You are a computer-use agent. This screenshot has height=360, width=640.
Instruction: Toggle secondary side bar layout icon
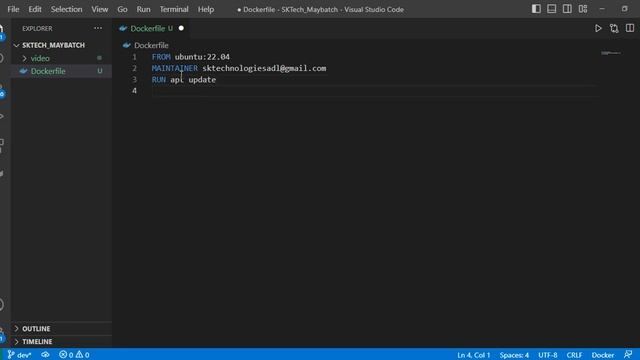point(567,9)
